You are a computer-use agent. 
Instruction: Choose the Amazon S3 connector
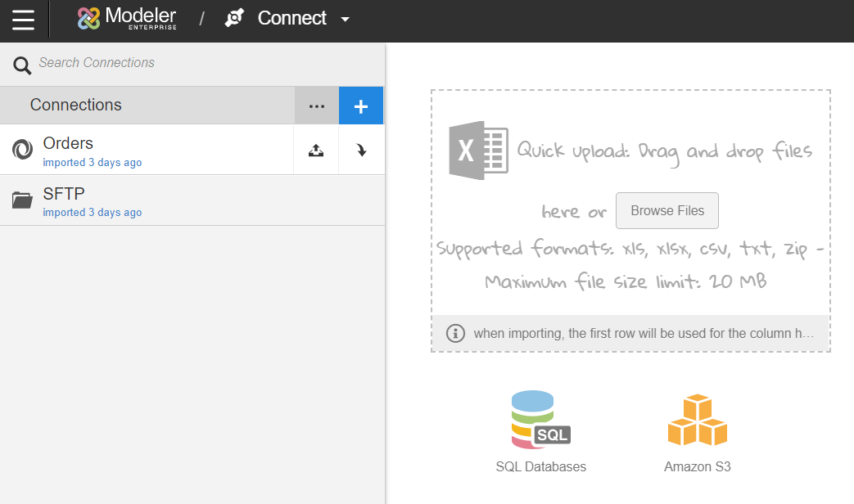point(697,431)
